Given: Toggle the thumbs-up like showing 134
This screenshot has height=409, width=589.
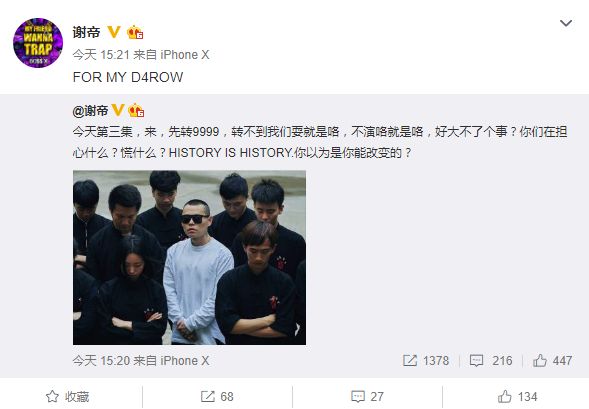Looking at the screenshot, I should (x=518, y=397).
